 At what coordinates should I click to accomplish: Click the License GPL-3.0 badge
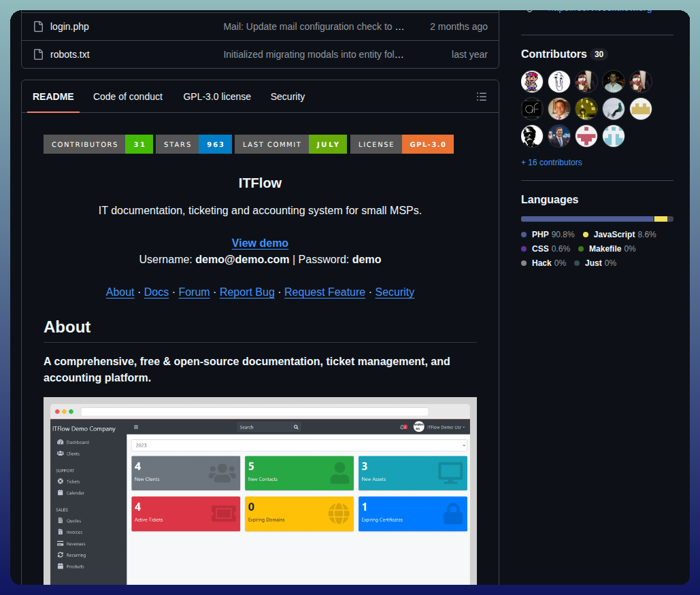coord(402,144)
